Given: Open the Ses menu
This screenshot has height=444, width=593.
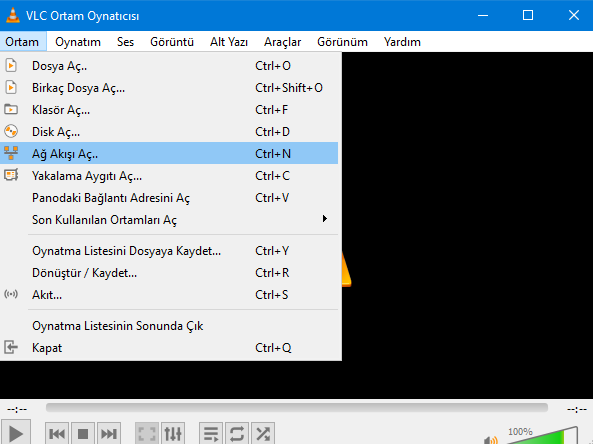Looking at the screenshot, I should pyautogui.click(x=125, y=42).
